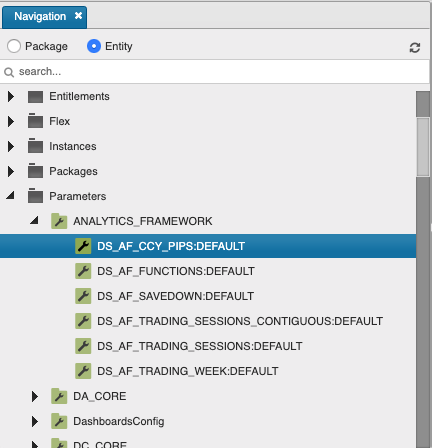Click the DS_AF_CCY_PIPS:DEFAULT wrench icon
The height and width of the screenshot is (448, 432).
(83, 246)
